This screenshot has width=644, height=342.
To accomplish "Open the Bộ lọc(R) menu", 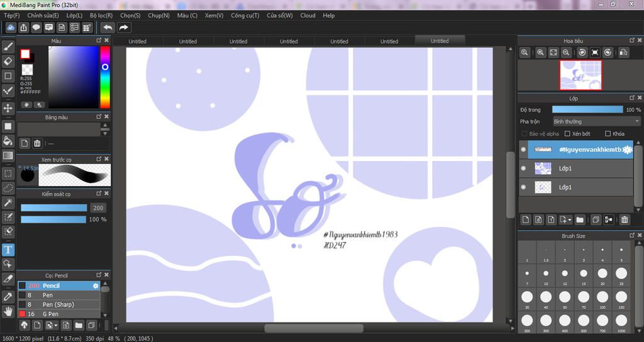I will pos(101,16).
